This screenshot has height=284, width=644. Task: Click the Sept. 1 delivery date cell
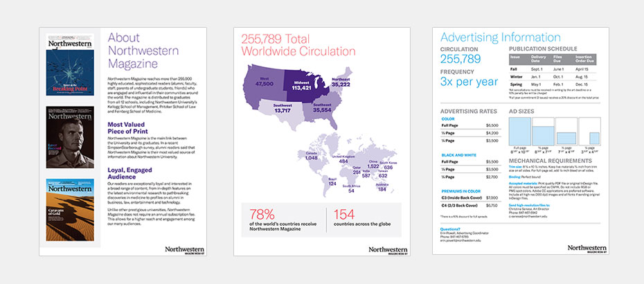coord(537,69)
